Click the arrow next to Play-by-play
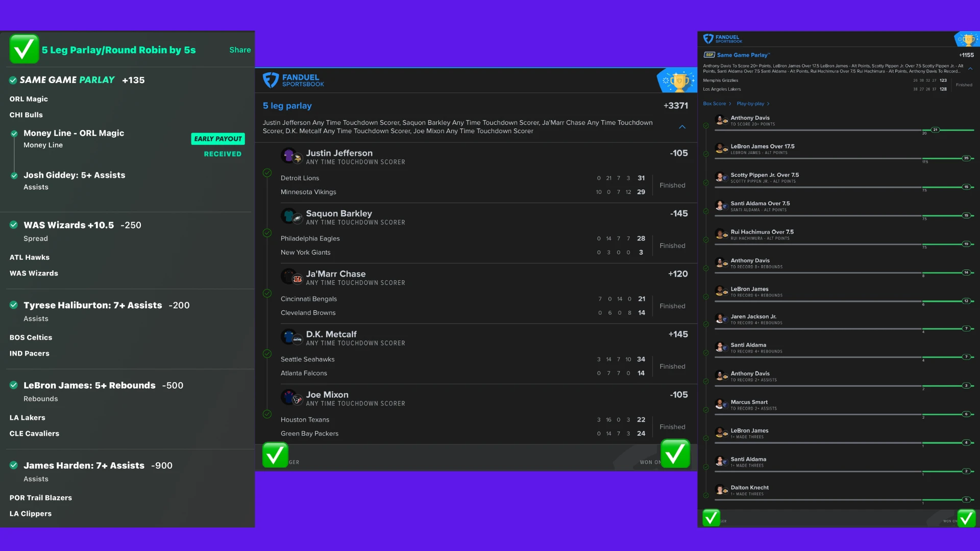 768,104
